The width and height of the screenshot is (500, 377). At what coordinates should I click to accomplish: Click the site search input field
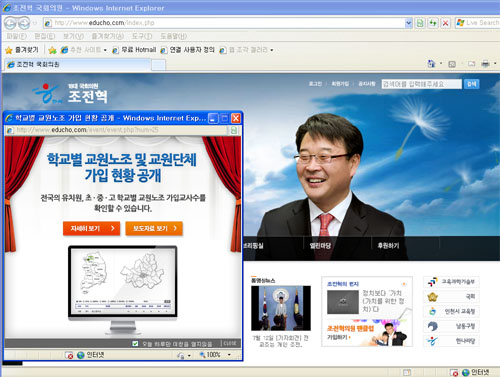421,84
